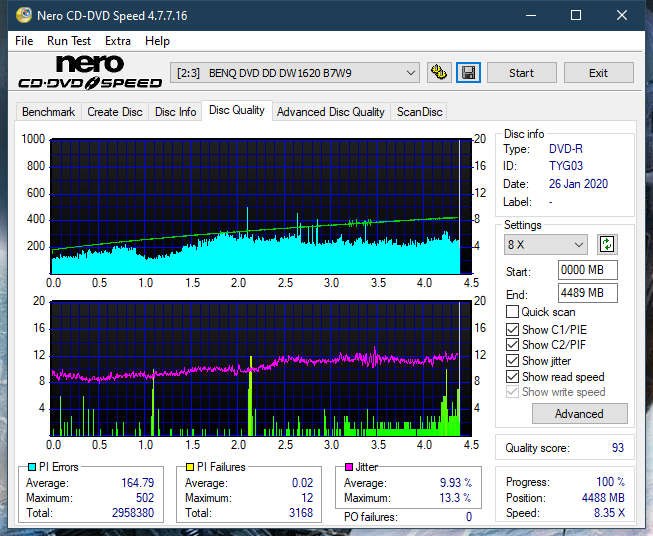This screenshot has height=536, width=653.
Task: Open the Extra menu
Action: [118, 41]
